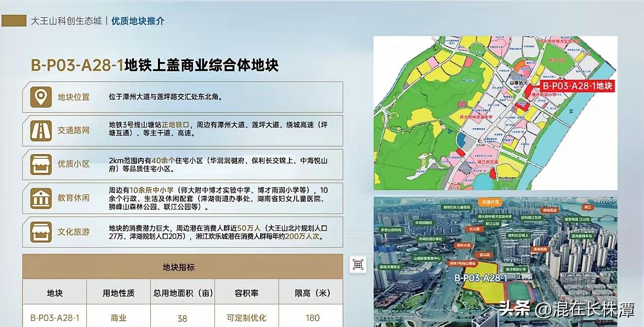Click the sentence '位于潭州大道与莲坪路交汇处东北角。'

click(166, 96)
